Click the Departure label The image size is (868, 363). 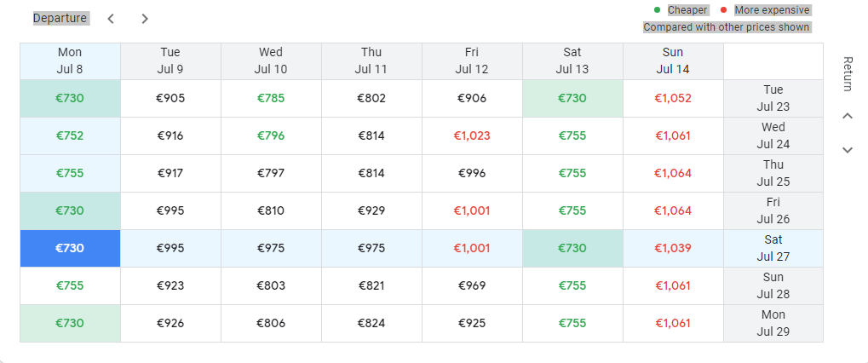tap(60, 18)
